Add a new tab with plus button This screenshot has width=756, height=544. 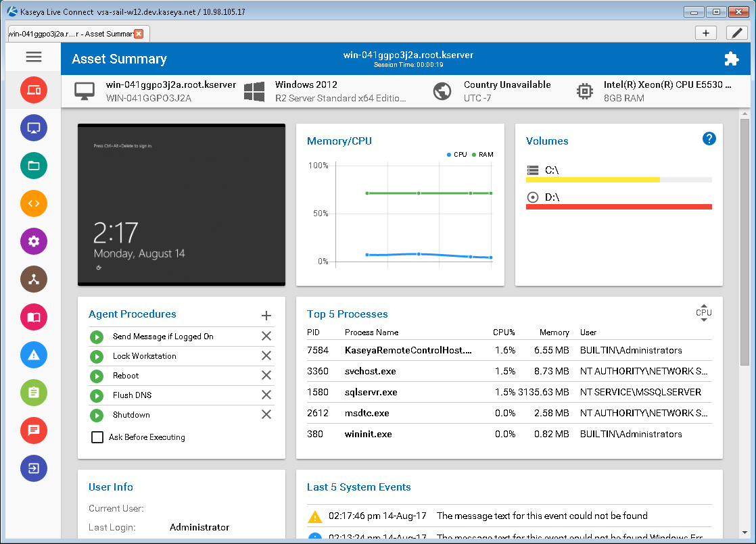click(706, 32)
